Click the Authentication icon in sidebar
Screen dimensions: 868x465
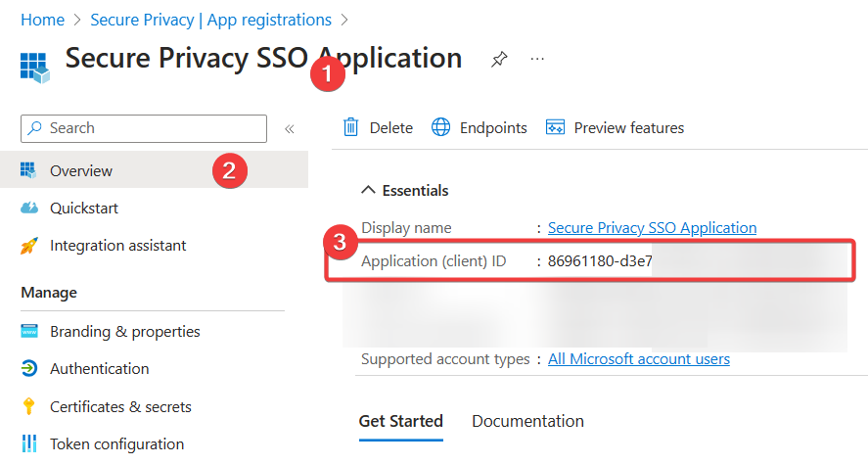29,369
